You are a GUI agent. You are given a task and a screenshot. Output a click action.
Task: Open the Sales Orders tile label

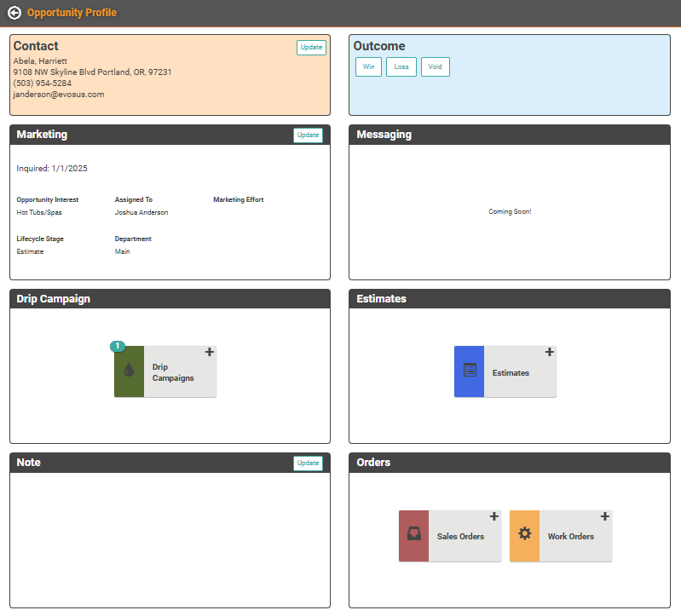point(460,537)
